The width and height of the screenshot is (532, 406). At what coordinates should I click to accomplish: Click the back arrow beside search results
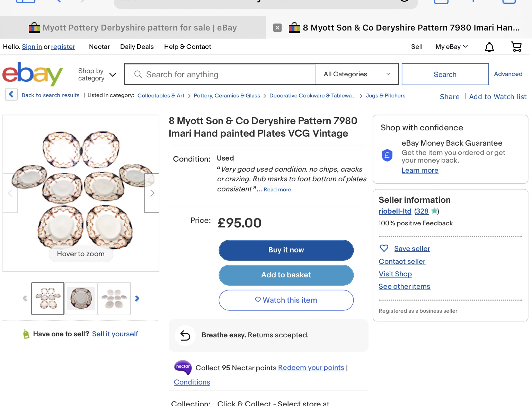click(11, 94)
